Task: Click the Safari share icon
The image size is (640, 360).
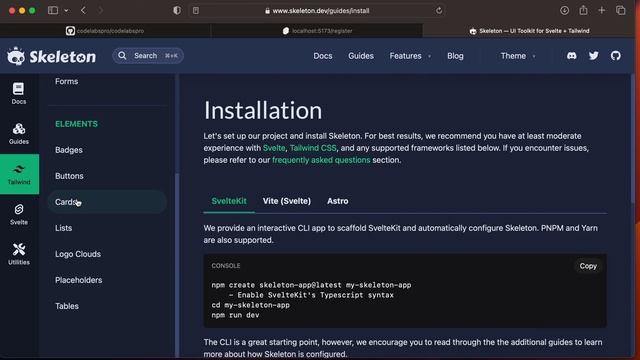Action: tap(583, 10)
